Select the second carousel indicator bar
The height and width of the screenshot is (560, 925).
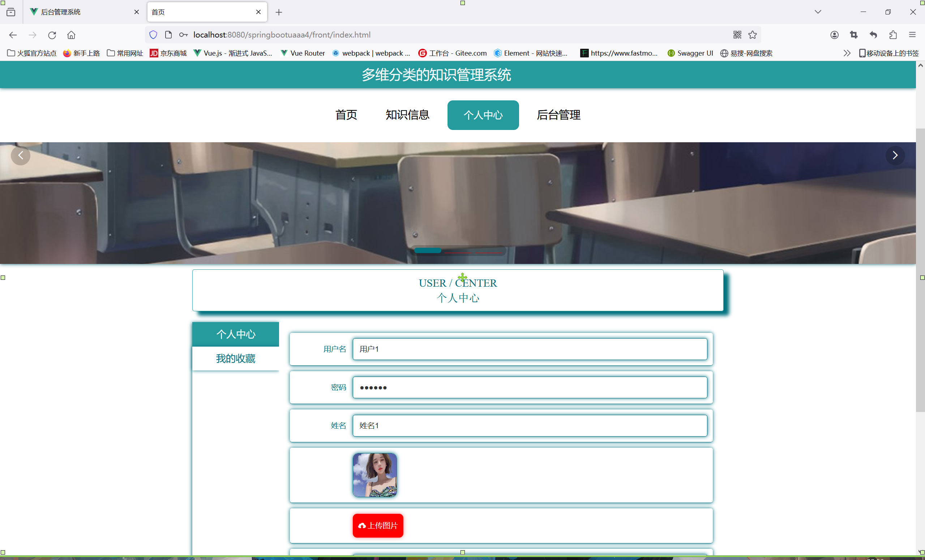tap(458, 252)
